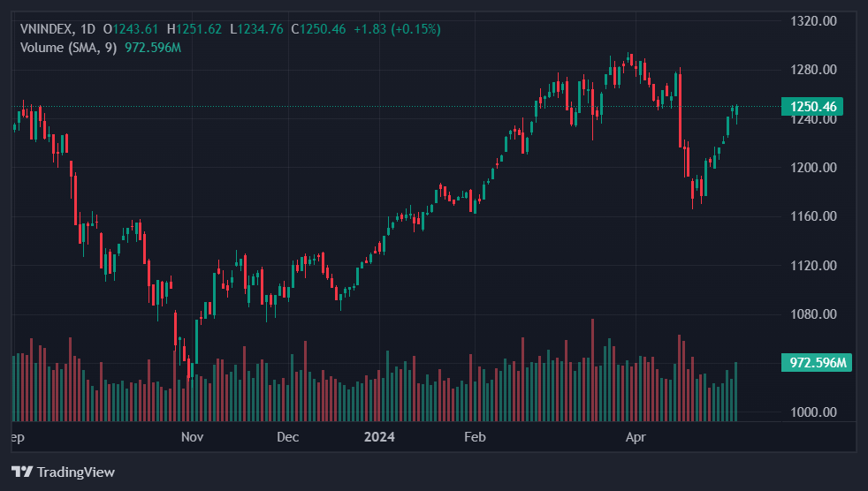Click the 1000.00 price scale label
Image resolution: width=868 pixels, height=491 pixels.
(812, 412)
